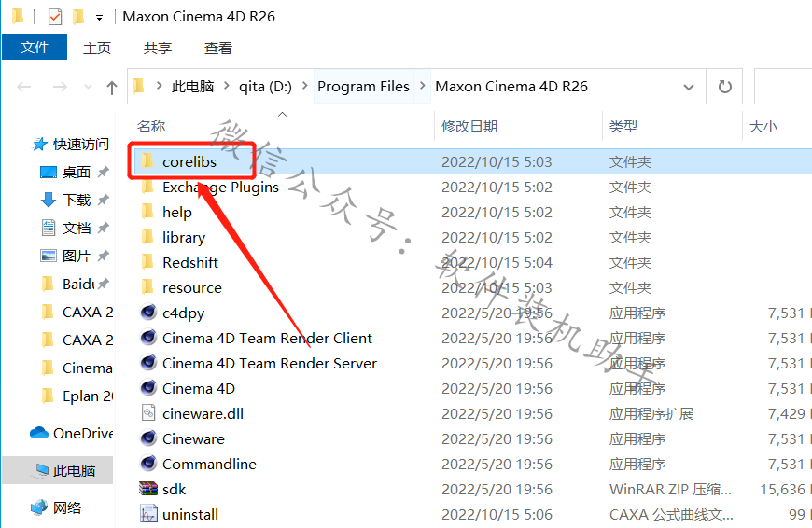The height and width of the screenshot is (528, 812).
Task: Click qita (D:) in the address breadcrumb
Action: 265,87
